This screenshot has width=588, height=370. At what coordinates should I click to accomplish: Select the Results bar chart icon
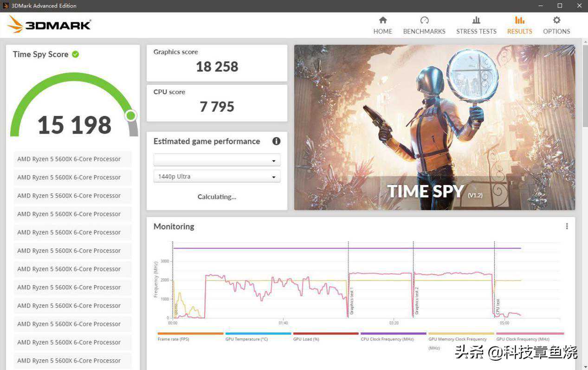pos(519,20)
